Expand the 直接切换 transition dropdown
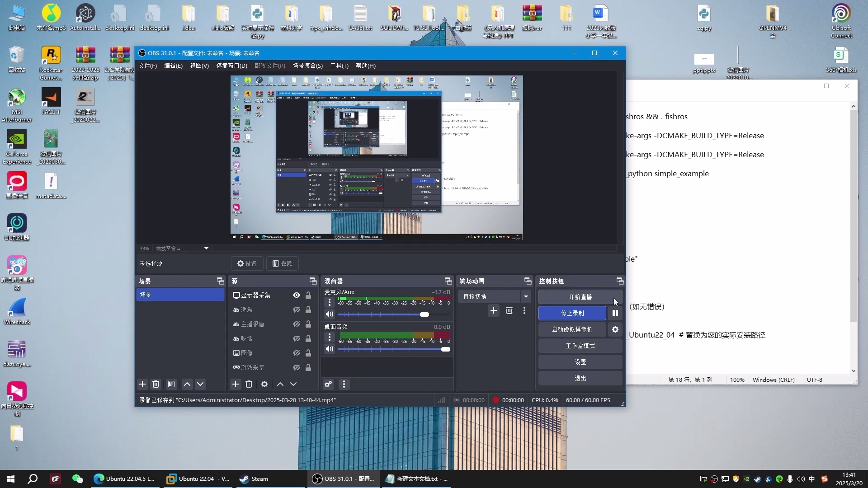The width and height of the screenshot is (868, 488). point(526,296)
